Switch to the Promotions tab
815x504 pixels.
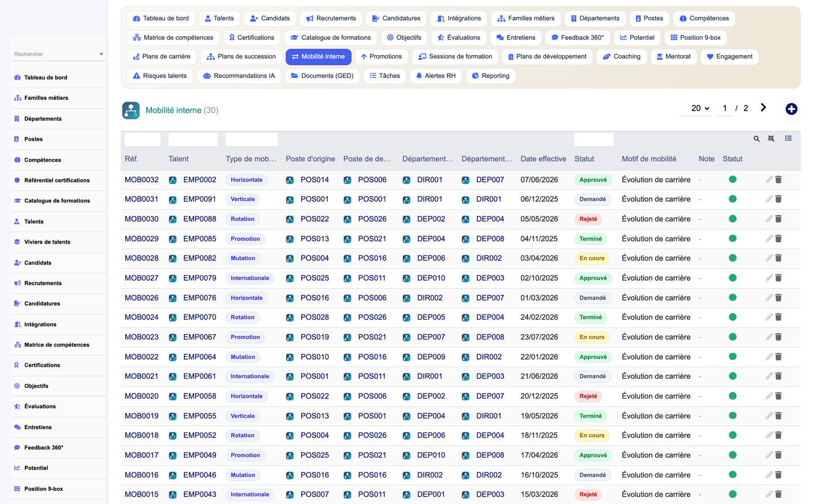(x=381, y=56)
